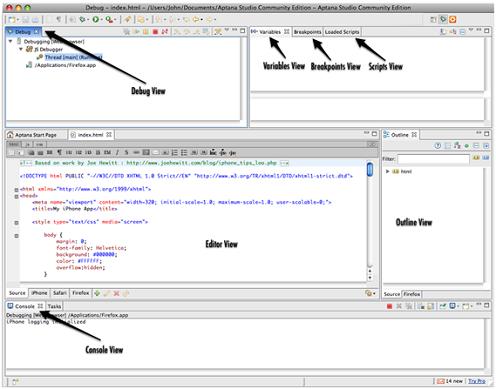Screen dimensions: 496x389
Task: Click the strikethrough S icon in editor toolbar
Action: pos(126,153)
